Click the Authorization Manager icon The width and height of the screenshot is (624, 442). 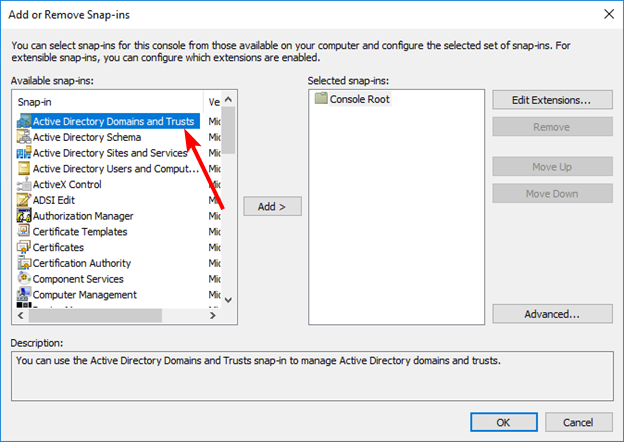pos(23,216)
